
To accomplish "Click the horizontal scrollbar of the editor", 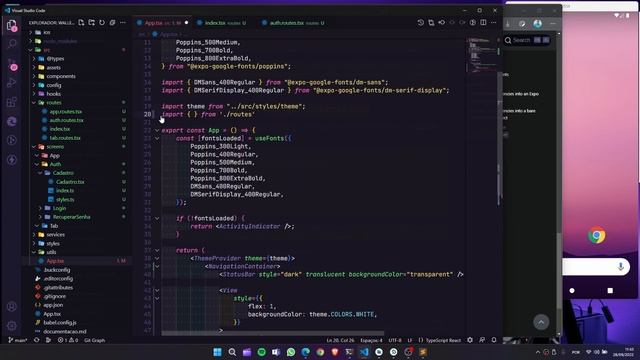I will [273, 333].
